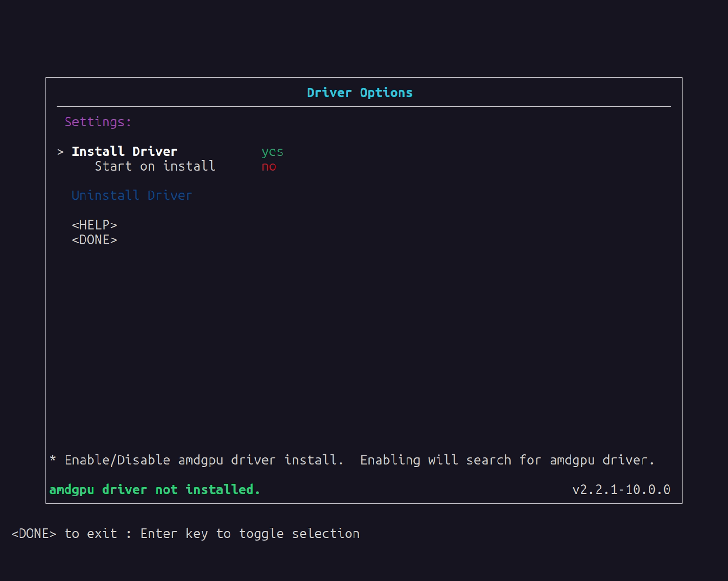Click the 'Settings:' heading
Screen dimensions: 728x581
point(98,122)
